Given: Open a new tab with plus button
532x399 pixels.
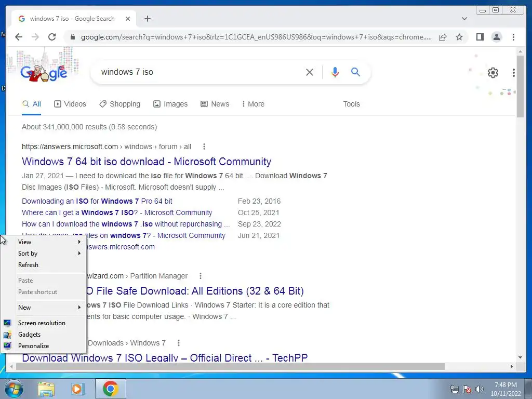Looking at the screenshot, I should [x=147, y=19].
